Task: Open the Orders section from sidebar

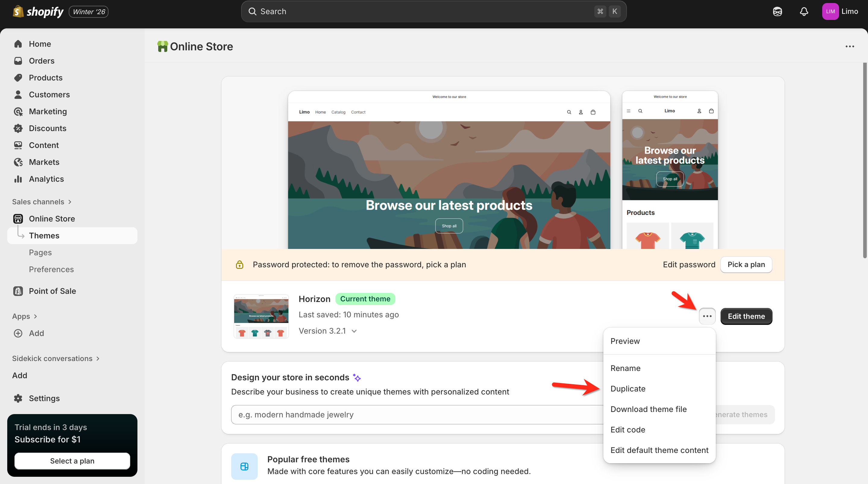Action: coord(42,61)
